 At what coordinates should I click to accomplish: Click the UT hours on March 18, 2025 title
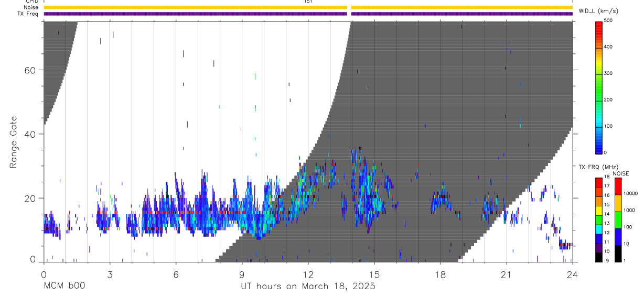308,287
